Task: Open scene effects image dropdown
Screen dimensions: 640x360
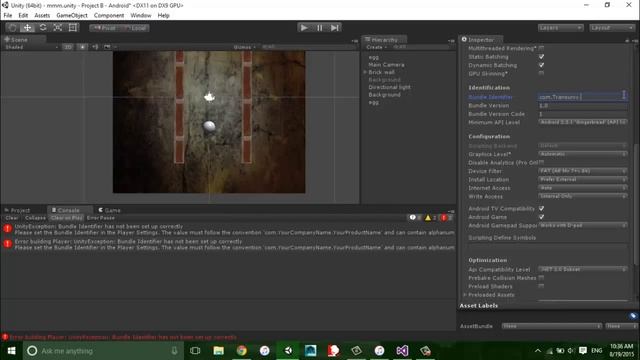Action: pos(109,47)
